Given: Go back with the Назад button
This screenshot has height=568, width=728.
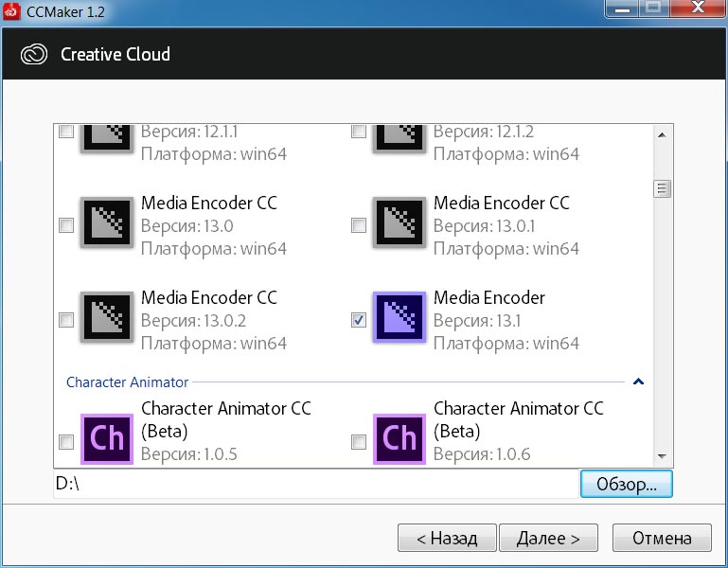Looking at the screenshot, I should (x=447, y=538).
